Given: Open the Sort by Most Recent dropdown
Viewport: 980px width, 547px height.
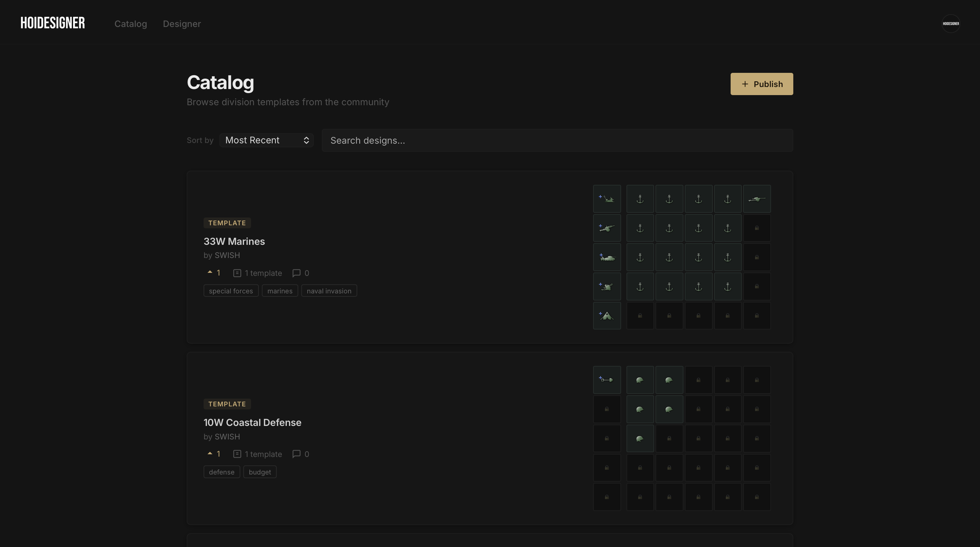Looking at the screenshot, I should 266,140.
